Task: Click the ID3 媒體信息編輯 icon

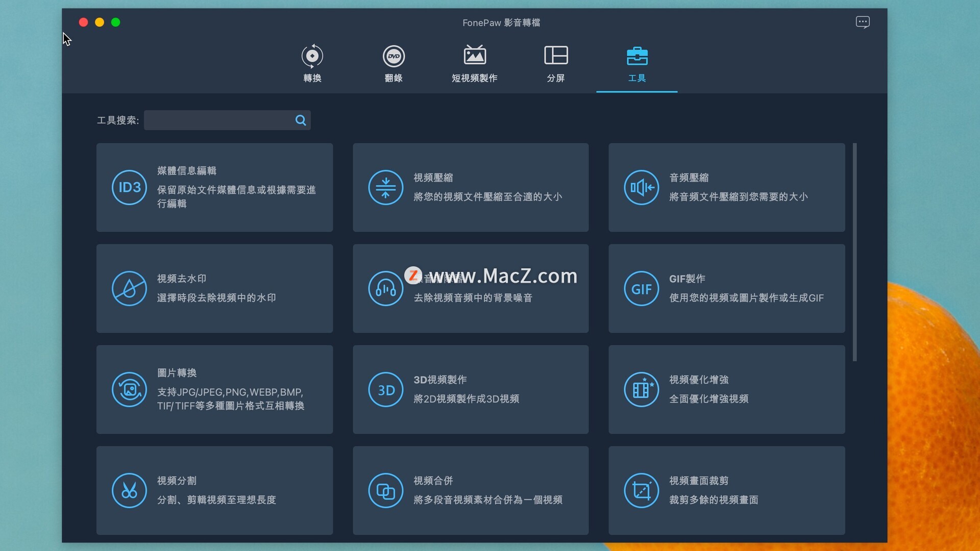Action: [x=129, y=187]
